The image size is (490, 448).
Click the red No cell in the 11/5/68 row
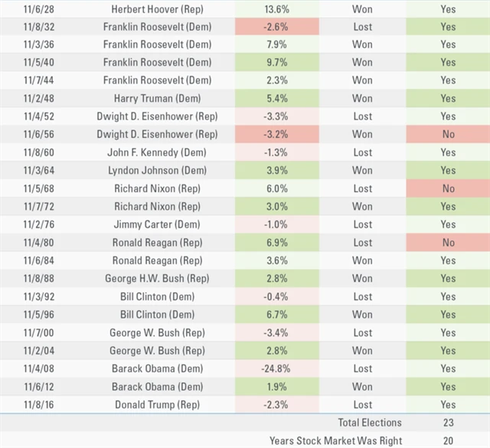[x=448, y=188]
